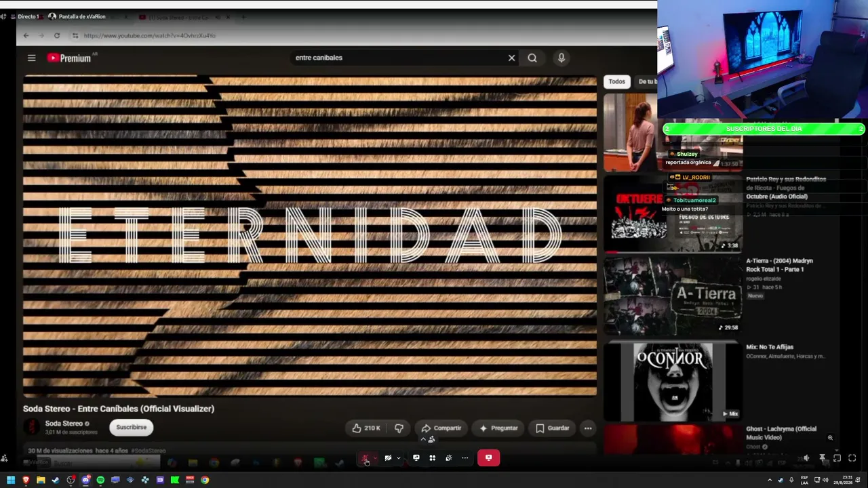
Task: Open the O'Connor mix thumbnail
Action: [x=673, y=381]
